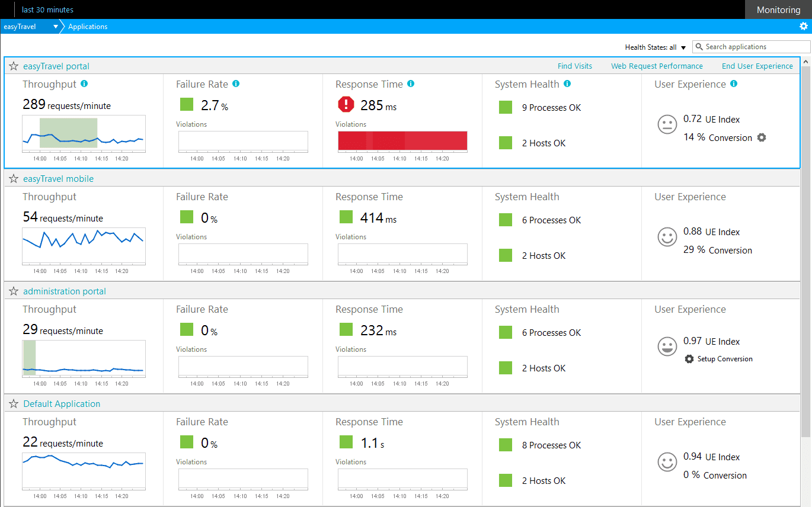Change the last 30 minutes timeframe

coord(48,9)
